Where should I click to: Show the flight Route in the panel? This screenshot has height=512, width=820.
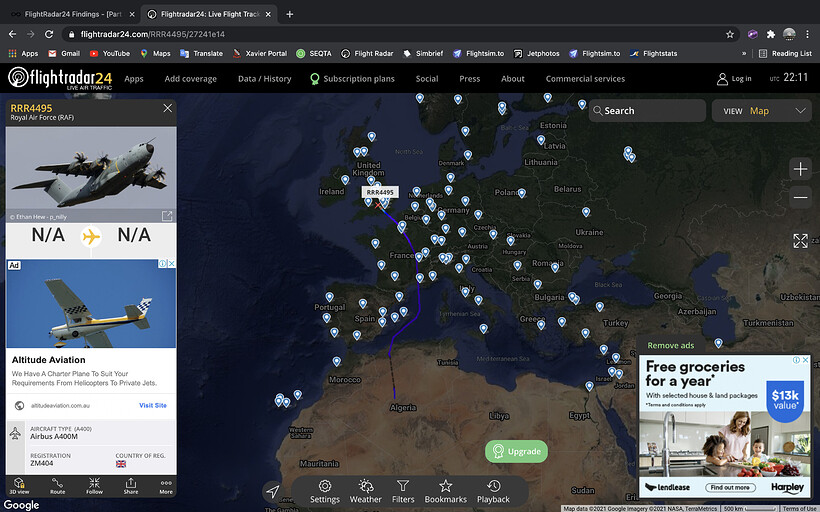pyautogui.click(x=57, y=486)
